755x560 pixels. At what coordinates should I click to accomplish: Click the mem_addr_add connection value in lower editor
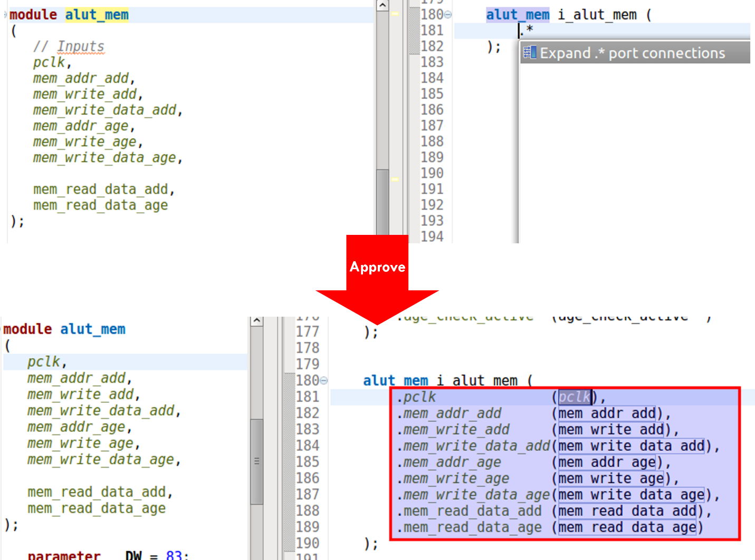pos(606,413)
